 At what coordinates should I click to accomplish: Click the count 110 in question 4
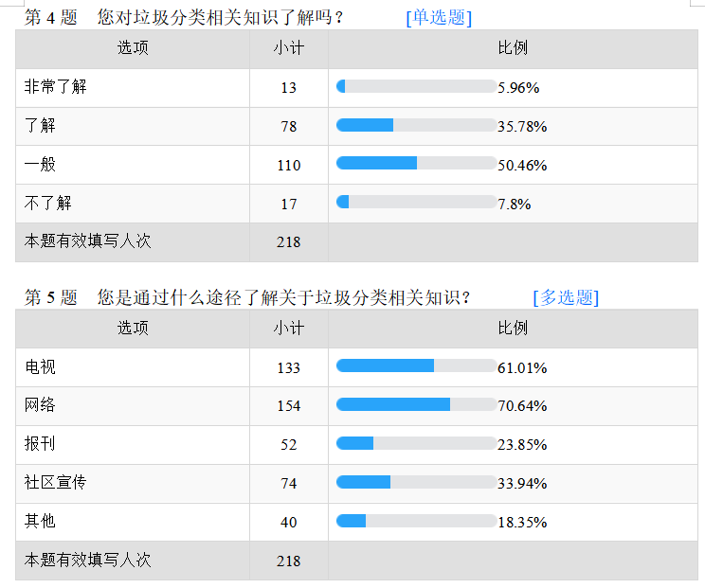tap(289, 166)
